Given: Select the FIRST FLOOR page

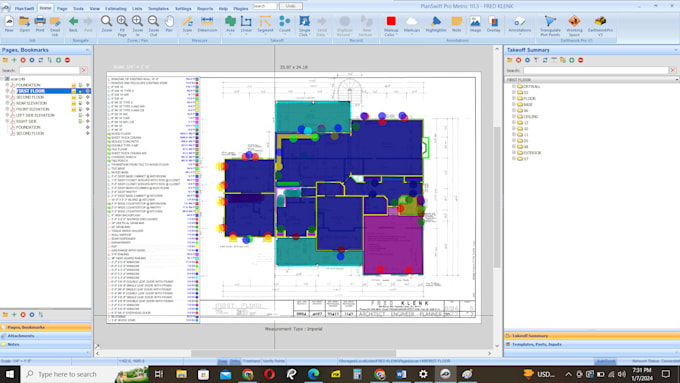Looking at the screenshot, I should point(31,91).
